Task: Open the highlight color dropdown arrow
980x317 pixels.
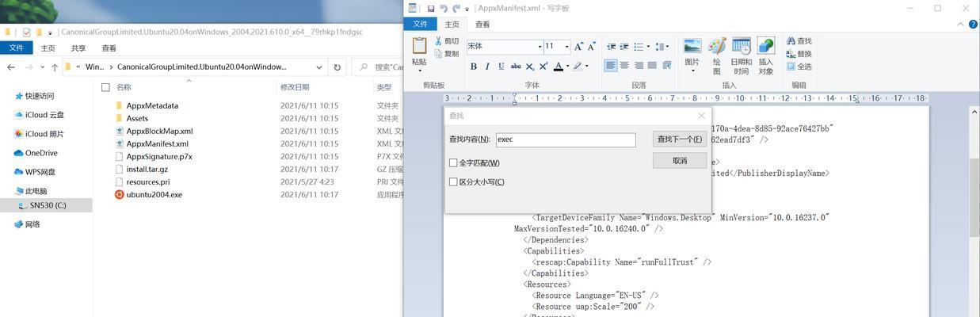Action: pos(587,66)
